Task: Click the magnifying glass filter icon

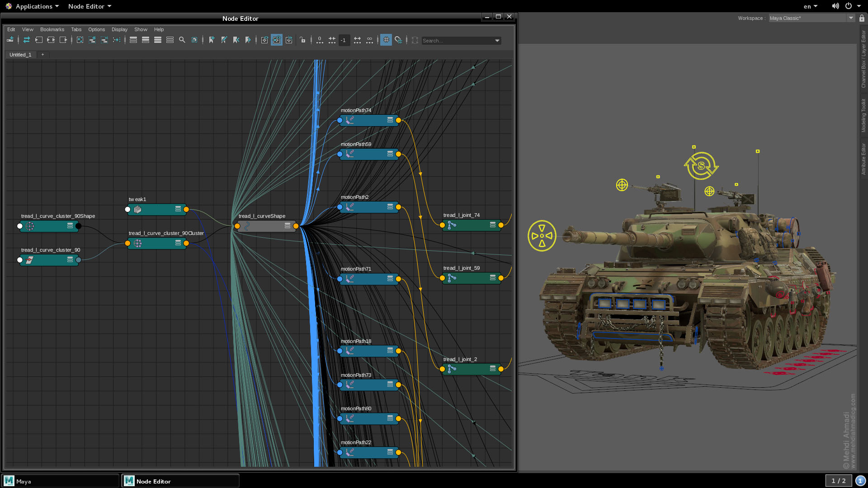Action: (x=182, y=40)
